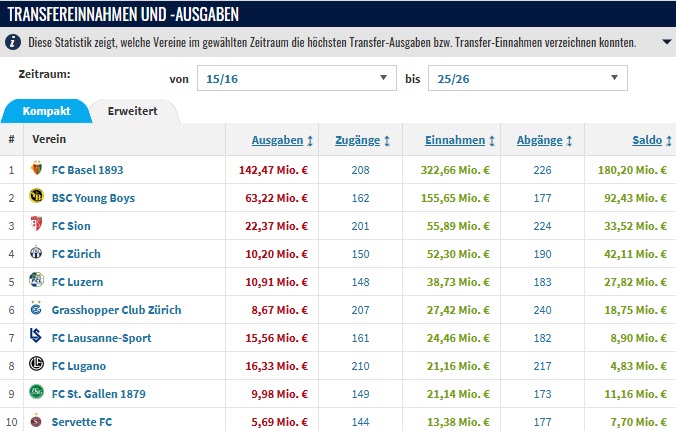This screenshot has height=431, width=676.
Task: Click the FC Sion club crest
Action: coord(38,226)
